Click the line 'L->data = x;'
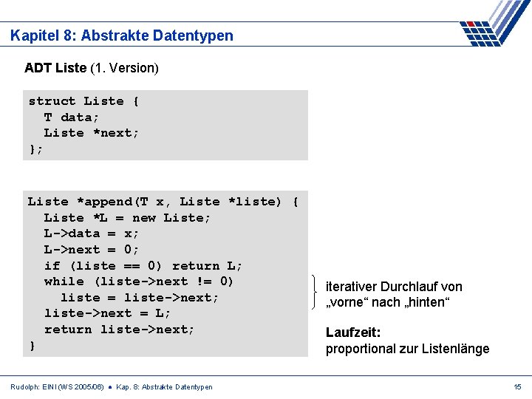The height and width of the screenshot is (399, 532). 91,233
